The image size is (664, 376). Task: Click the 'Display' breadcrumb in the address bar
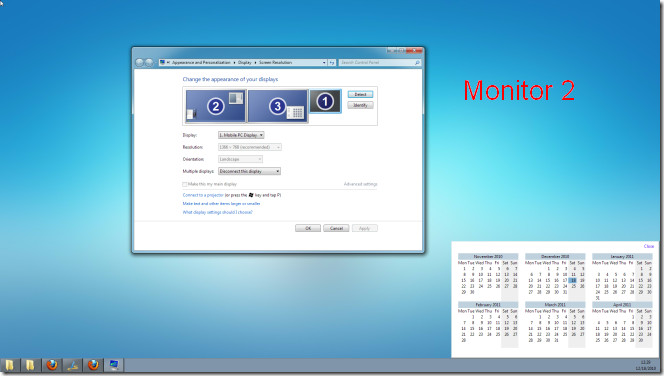[244, 62]
